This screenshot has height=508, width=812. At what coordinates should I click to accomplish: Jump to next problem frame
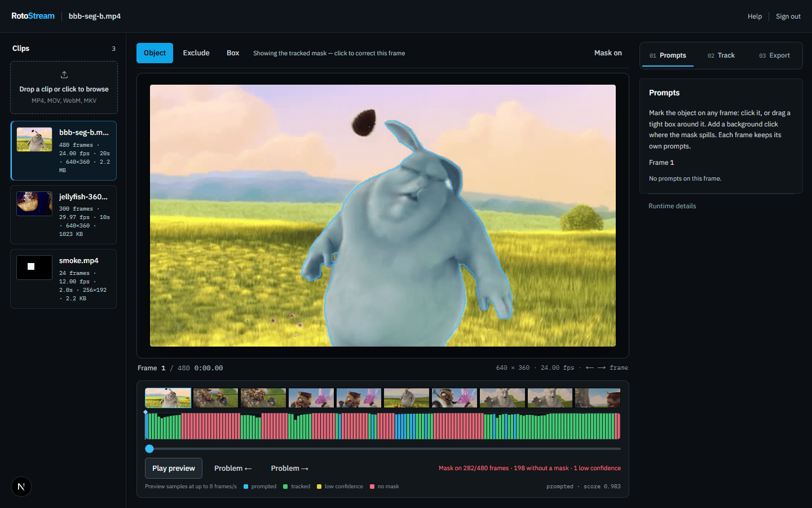[289, 468]
